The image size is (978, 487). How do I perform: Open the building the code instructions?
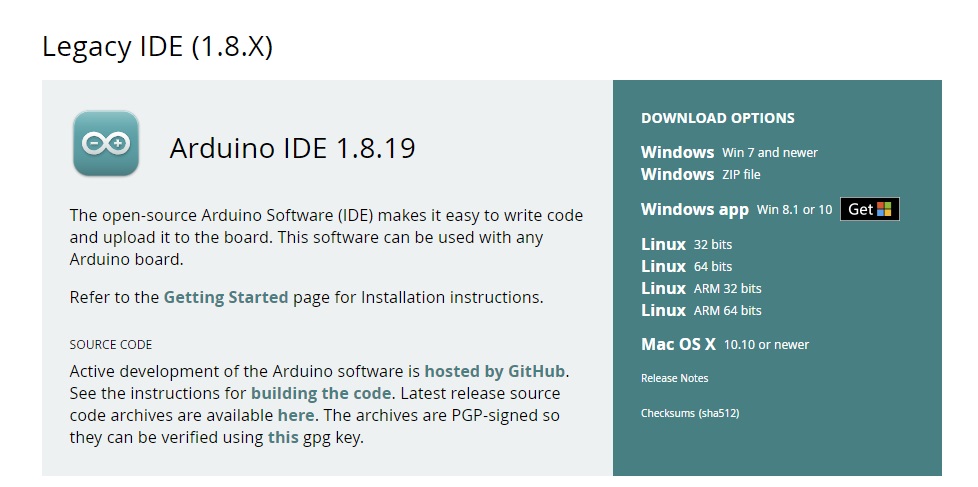point(321,393)
